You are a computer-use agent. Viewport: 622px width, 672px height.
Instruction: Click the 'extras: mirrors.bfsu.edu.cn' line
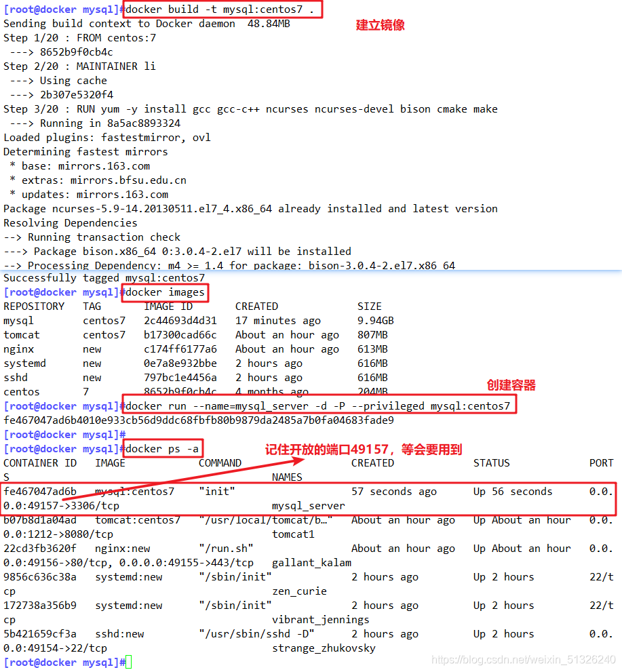[104, 180]
